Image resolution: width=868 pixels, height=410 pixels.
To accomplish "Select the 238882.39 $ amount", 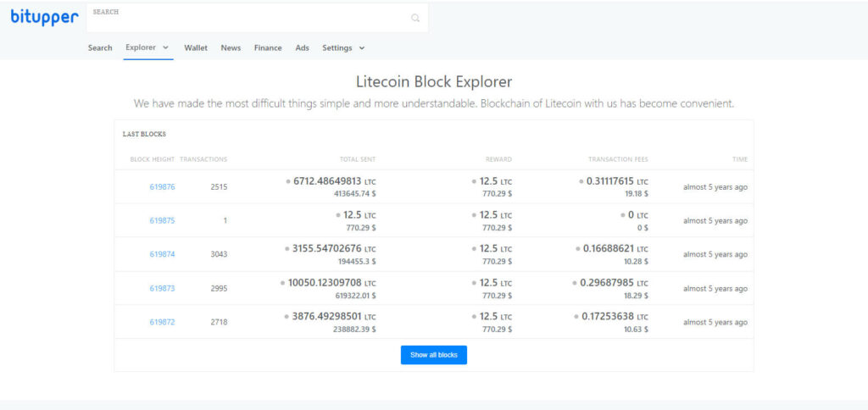I will coord(355,330).
